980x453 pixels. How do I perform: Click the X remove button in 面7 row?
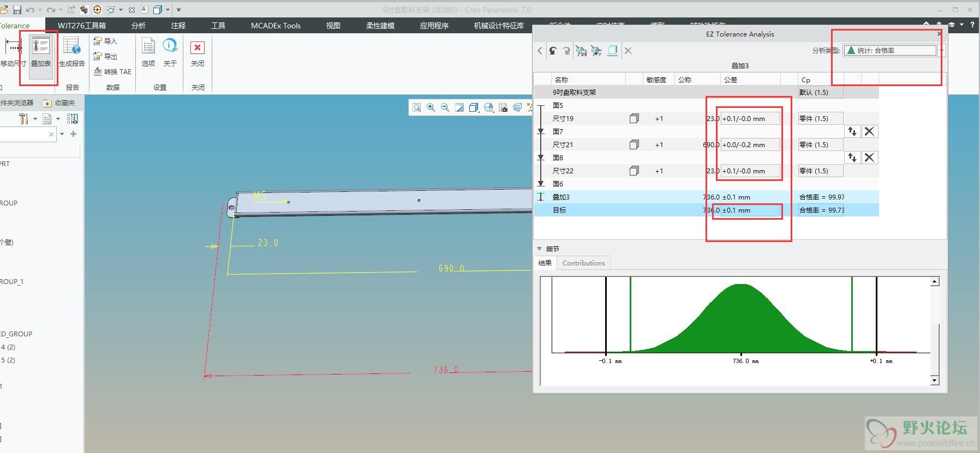point(870,131)
